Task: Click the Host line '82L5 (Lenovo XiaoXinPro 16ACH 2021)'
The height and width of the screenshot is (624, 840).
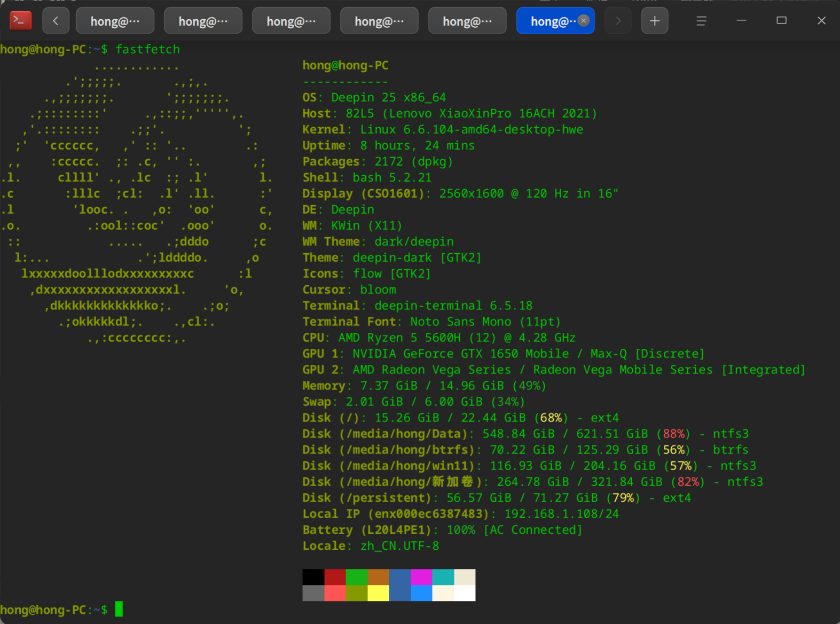Action: point(450,113)
